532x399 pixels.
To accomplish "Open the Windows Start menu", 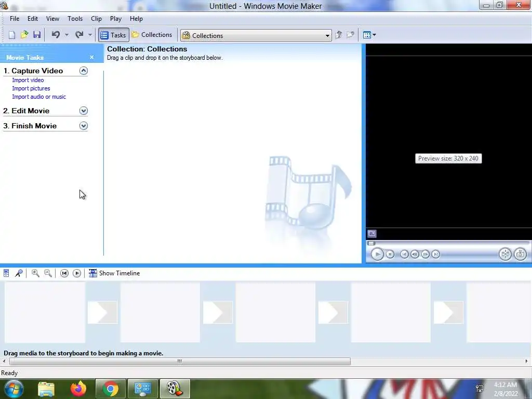I will click(14, 389).
